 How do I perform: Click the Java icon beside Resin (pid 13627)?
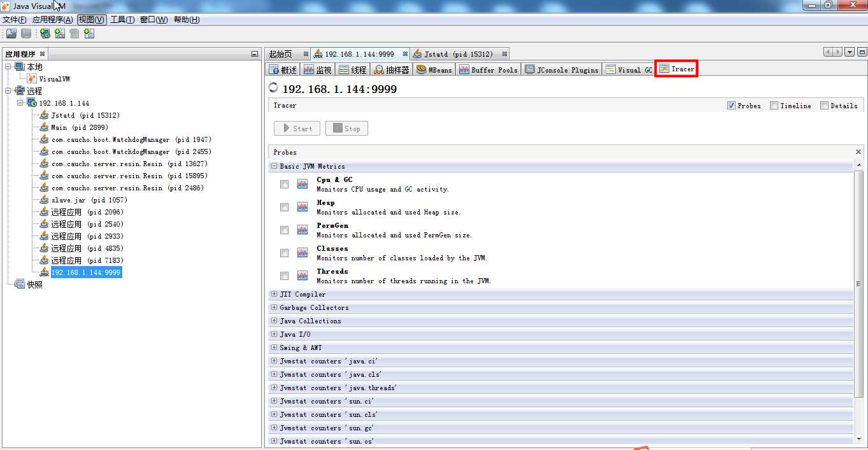(x=44, y=164)
